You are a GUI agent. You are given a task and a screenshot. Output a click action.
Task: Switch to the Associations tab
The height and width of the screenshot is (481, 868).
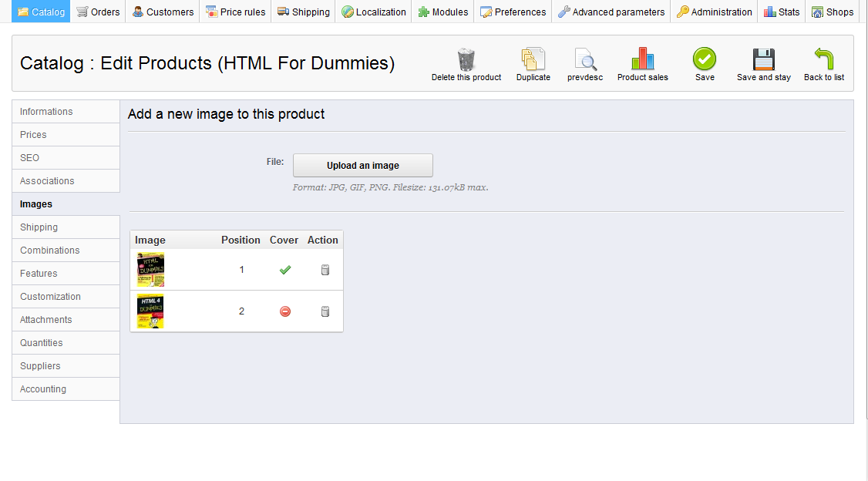(x=66, y=181)
